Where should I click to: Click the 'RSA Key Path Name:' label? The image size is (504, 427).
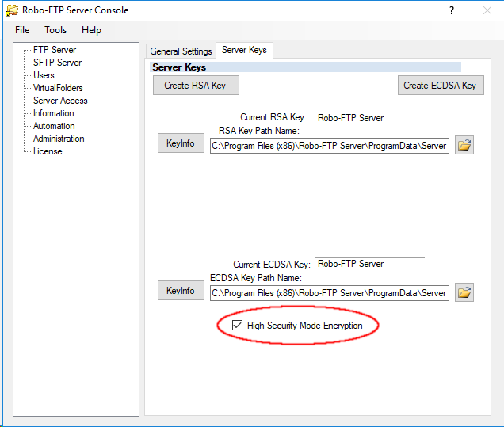coord(259,131)
